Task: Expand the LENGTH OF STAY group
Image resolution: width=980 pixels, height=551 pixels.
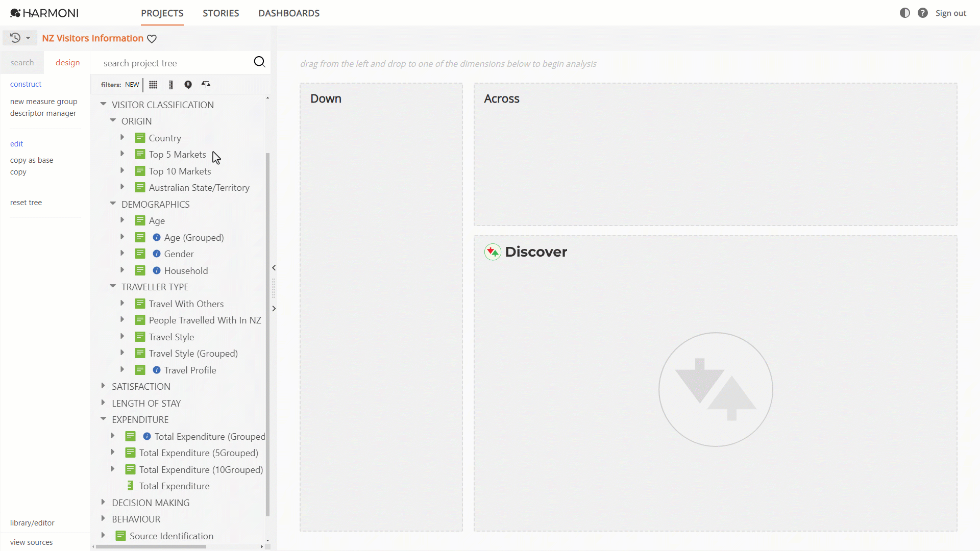Action: point(103,403)
